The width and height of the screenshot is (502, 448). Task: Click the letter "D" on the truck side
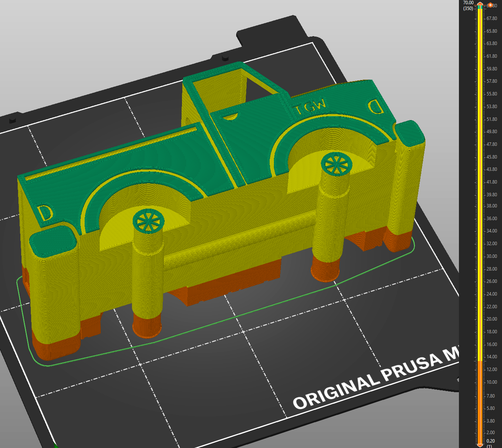(x=44, y=212)
